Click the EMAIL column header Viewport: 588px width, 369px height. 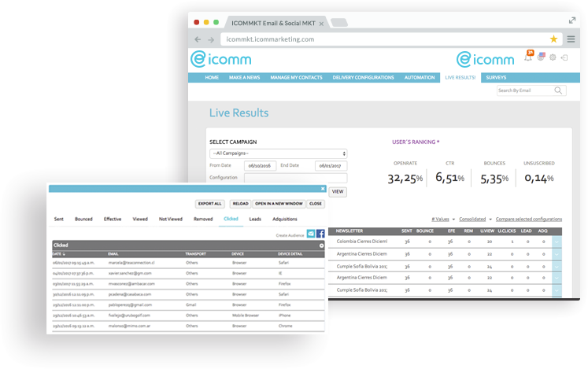tap(113, 254)
